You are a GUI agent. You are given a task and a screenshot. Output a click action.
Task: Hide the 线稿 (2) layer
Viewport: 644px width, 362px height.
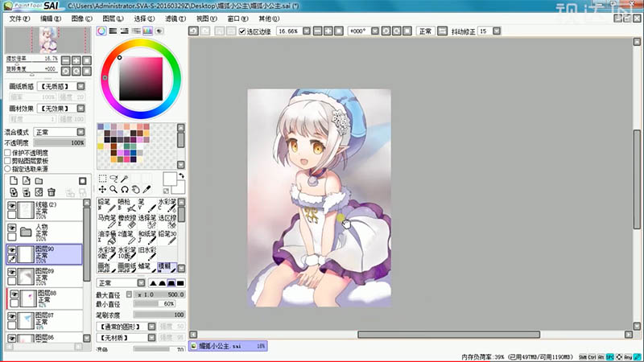12,205
